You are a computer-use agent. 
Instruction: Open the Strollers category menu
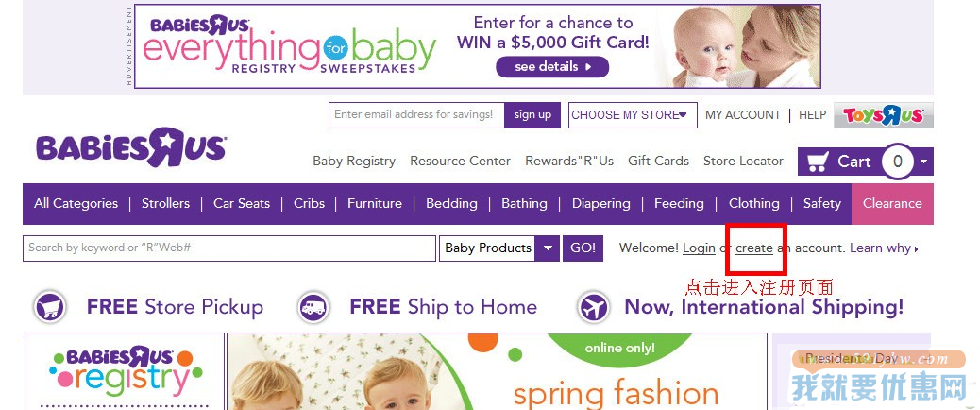click(x=165, y=204)
